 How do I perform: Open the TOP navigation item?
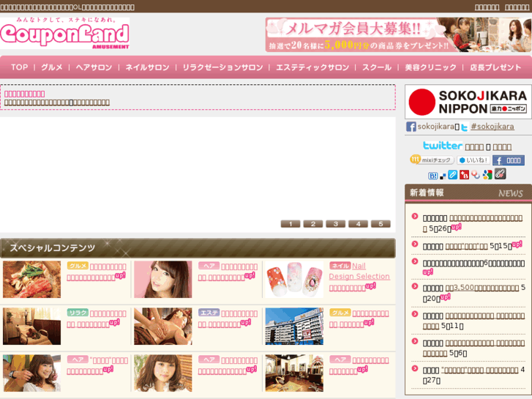point(19,67)
